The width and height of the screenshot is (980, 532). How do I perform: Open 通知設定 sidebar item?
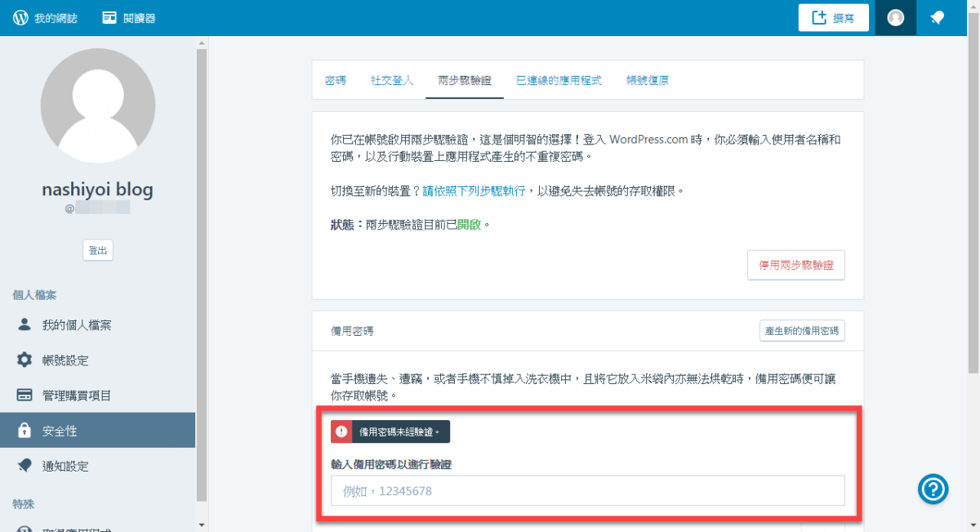pos(98,465)
